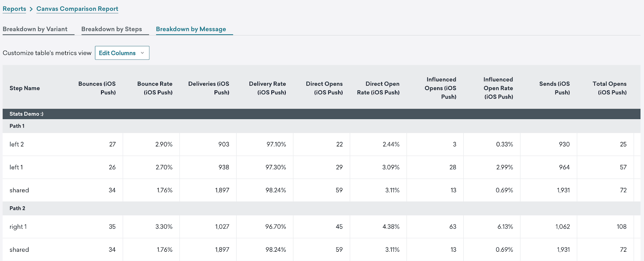Open Canvas Comparison Report breadcrumb link

(x=77, y=9)
